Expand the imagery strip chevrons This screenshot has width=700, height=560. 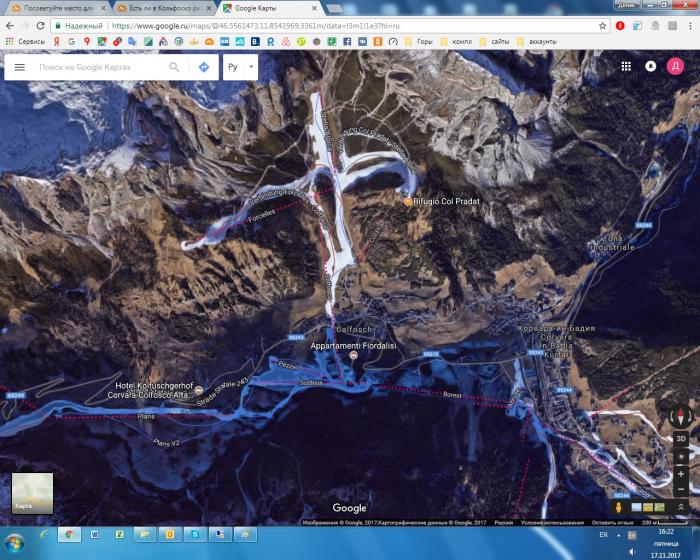coord(681,507)
